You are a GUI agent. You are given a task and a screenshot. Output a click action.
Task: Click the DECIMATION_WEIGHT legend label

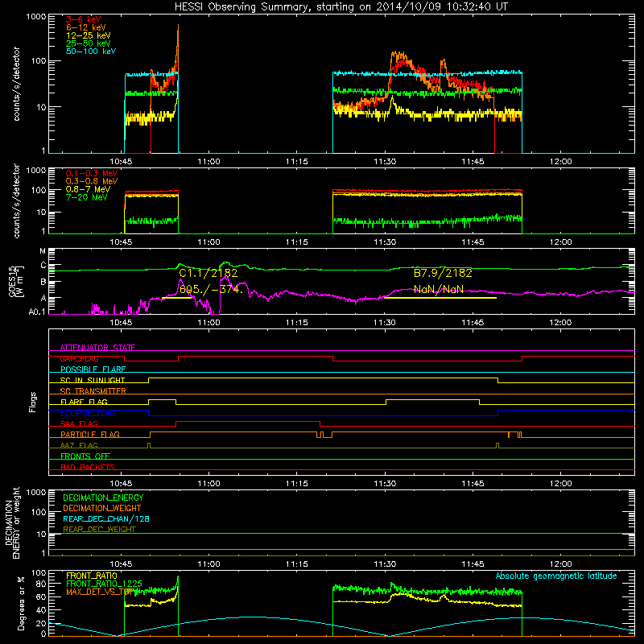point(102,508)
